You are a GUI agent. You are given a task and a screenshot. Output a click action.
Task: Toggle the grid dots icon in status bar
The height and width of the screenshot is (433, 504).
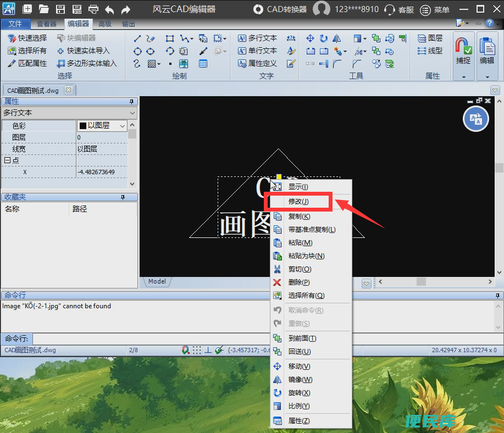pyautogui.click(x=197, y=350)
